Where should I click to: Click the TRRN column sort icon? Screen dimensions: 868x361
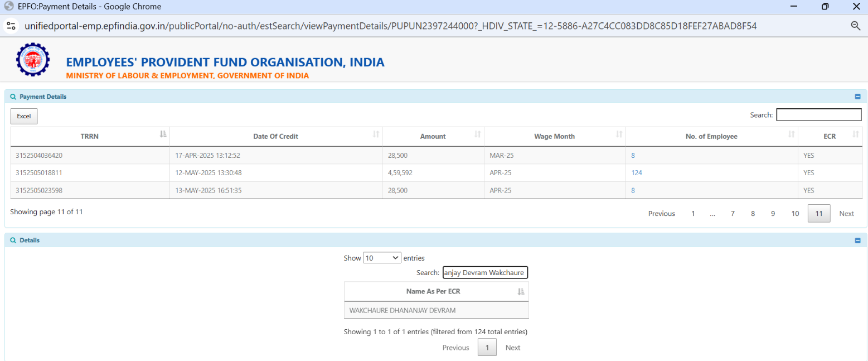163,134
